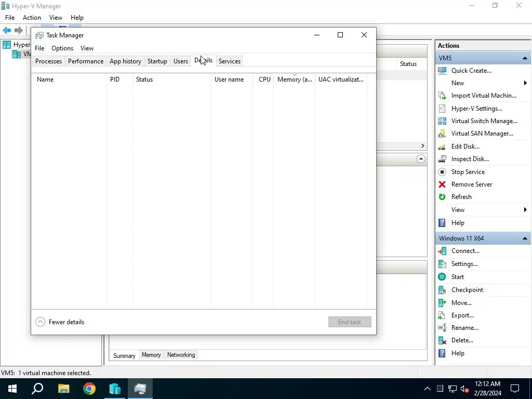Open taskbar search magnifier
Viewport: 532px width, 399px height.
[37, 389]
